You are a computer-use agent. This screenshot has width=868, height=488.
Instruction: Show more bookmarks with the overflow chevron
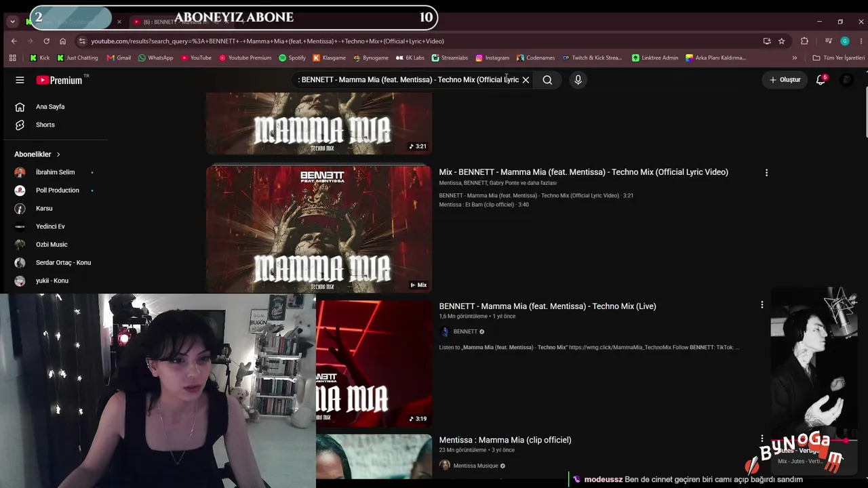coord(795,58)
